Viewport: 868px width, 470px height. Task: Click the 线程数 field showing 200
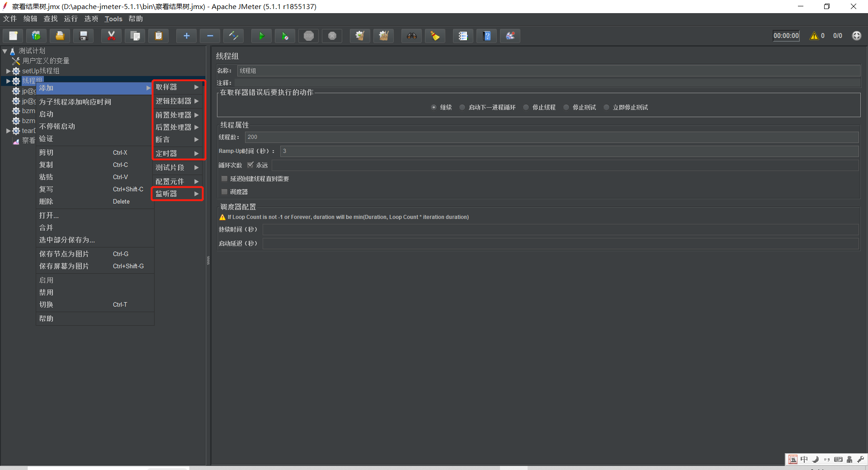coord(552,137)
